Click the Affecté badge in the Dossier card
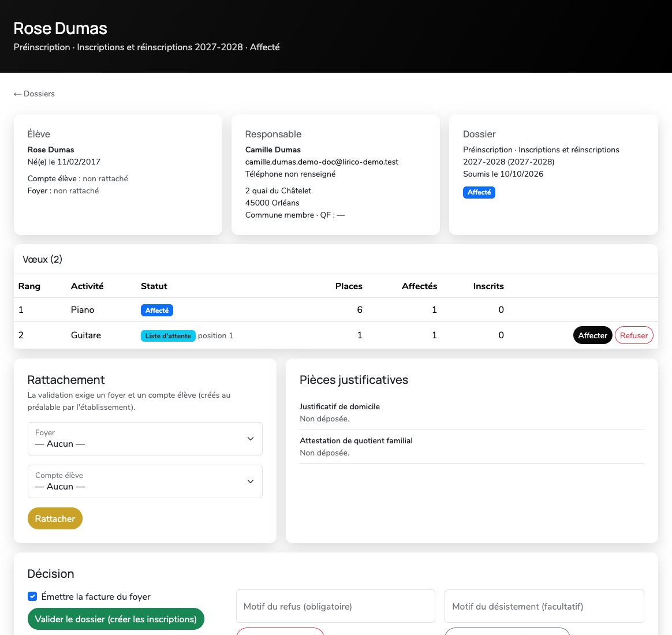The width and height of the screenshot is (672, 635). point(479,192)
